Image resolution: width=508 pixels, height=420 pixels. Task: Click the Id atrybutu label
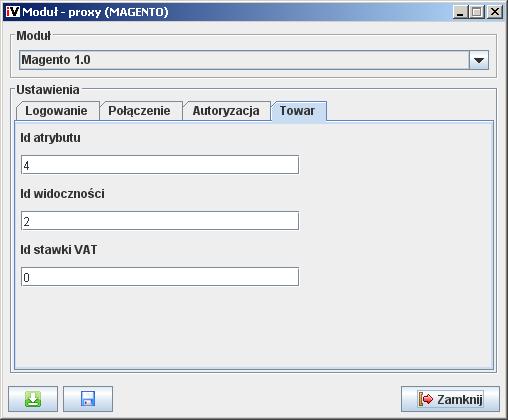coord(50,138)
